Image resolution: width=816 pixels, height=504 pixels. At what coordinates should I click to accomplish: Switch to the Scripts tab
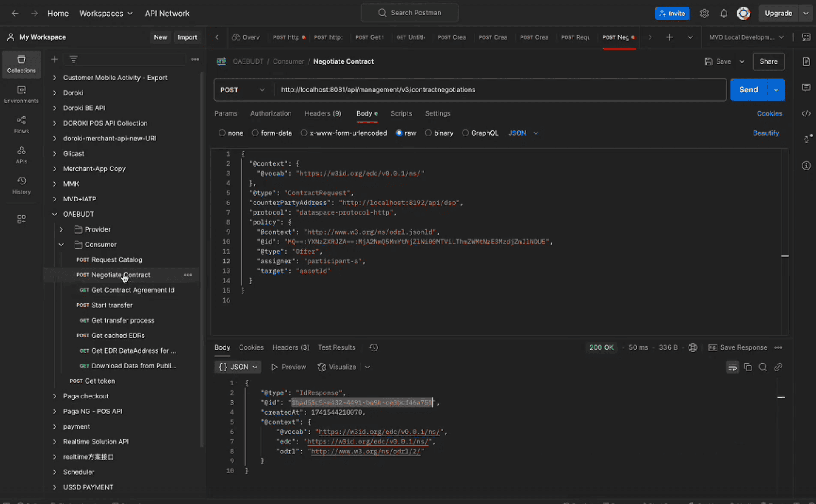[401, 113]
